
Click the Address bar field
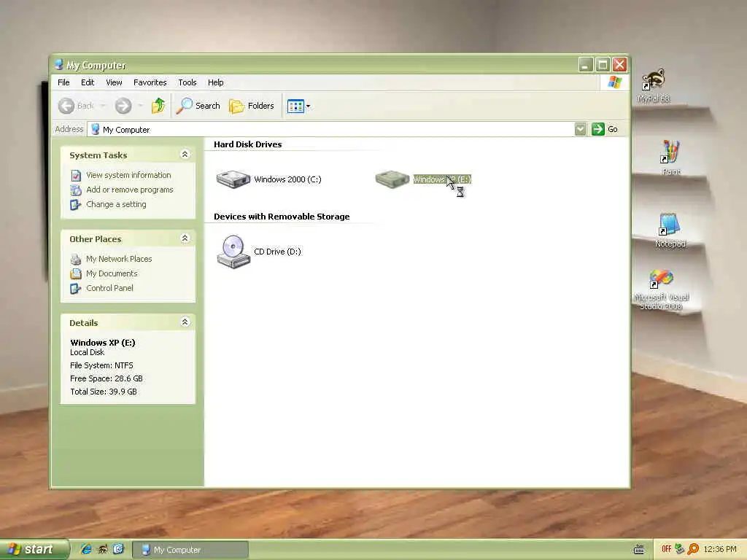click(x=331, y=130)
